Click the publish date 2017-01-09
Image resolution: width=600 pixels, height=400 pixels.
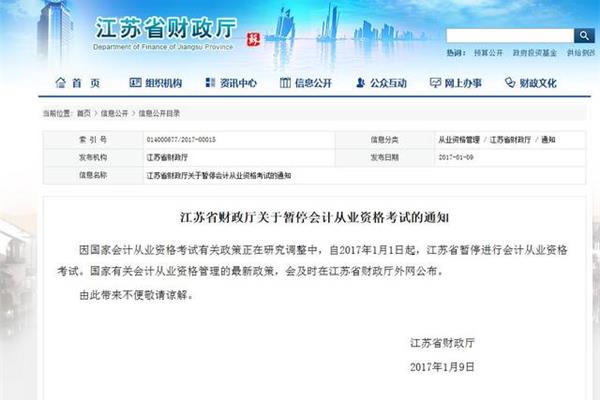[456, 157]
